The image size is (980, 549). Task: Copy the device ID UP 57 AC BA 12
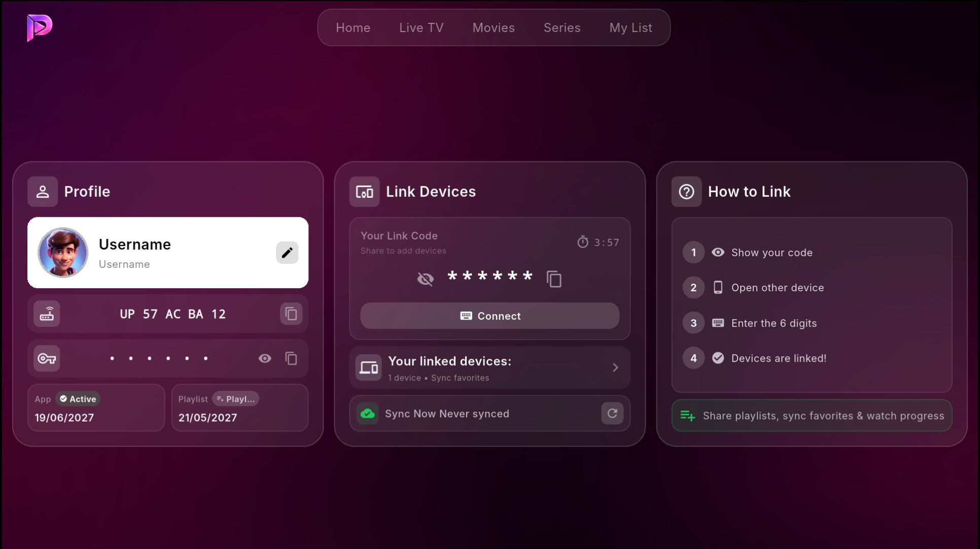(x=291, y=314)
